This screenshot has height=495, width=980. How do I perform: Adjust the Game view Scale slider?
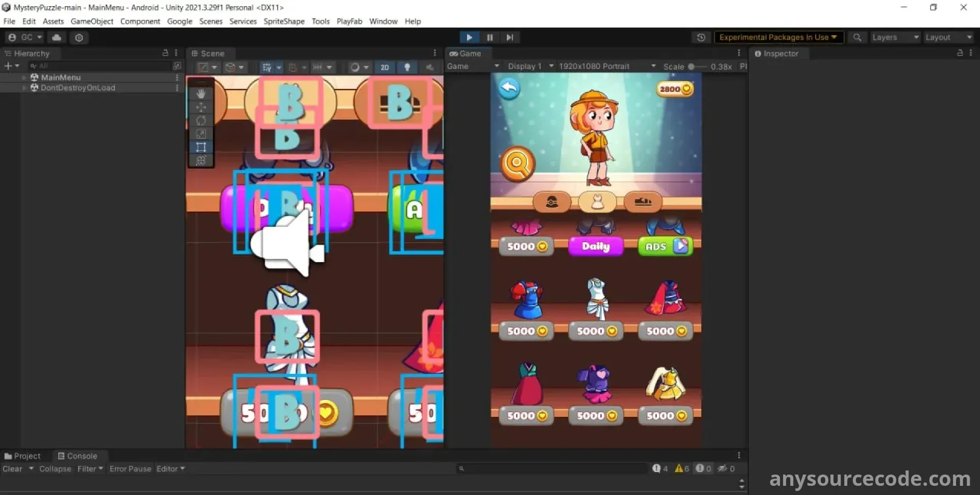point(692,66)
